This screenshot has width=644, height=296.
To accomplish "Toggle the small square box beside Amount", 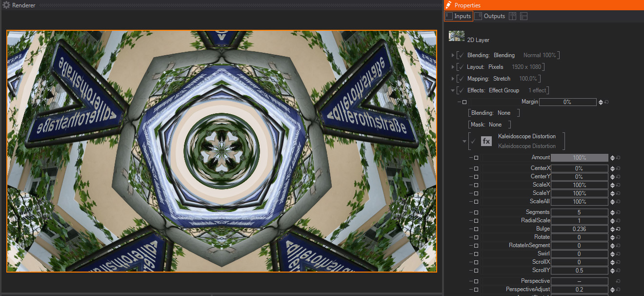I will coord(476,158).
